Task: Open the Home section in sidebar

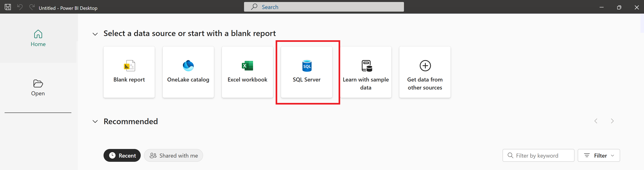Action: [x=38, y=38]
